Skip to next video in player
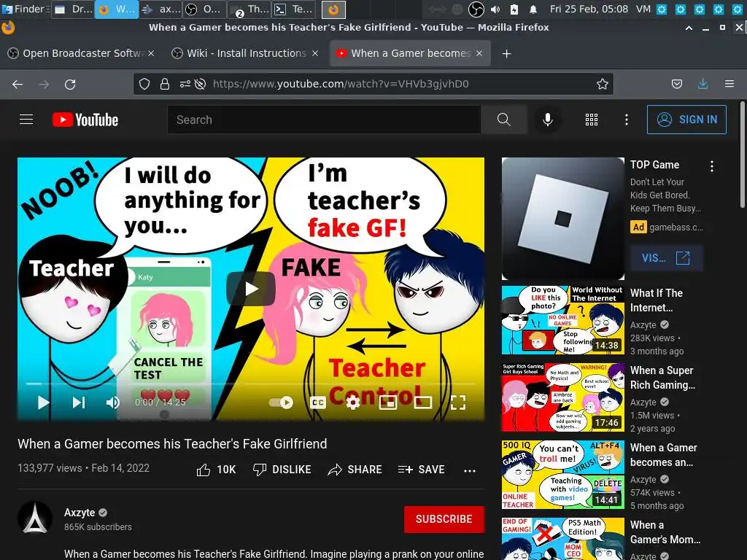Image resolution: width=747 pixels, height=560 pixels. (x=79, y=402)
